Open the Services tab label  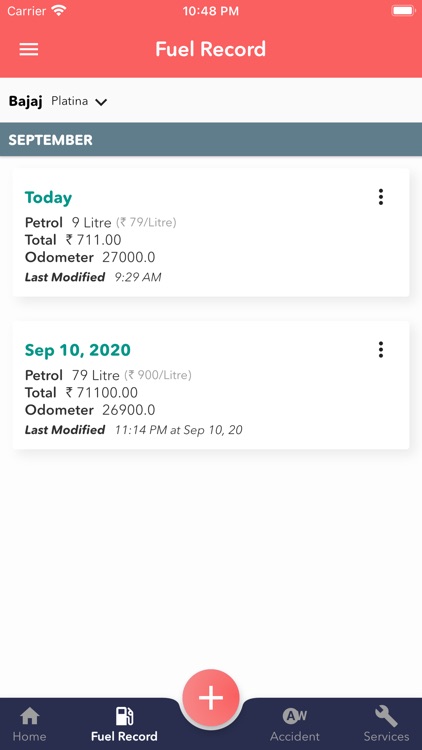[x=386, y=736]
